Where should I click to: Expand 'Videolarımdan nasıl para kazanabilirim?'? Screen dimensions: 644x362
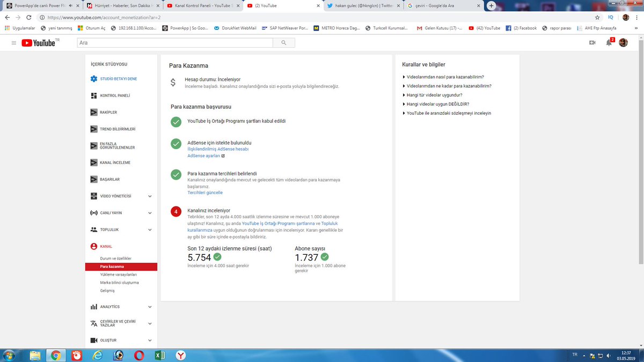(x=443, y=77)
